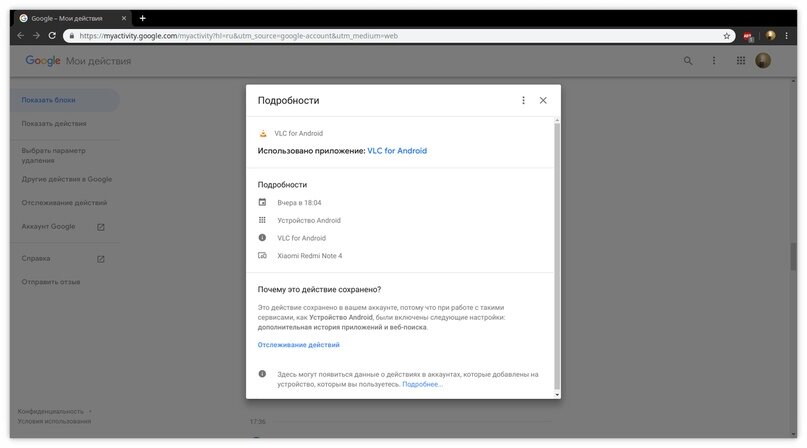Screen dimensions: 807x448
Task: Click calendar icon beside Вчера в 18:04
Action: coord(262,202)
